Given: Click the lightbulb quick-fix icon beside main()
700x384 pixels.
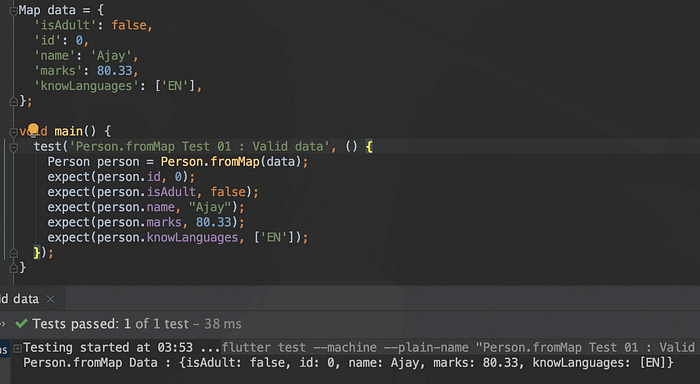Looking at the screenshot, I should (33, 129).
